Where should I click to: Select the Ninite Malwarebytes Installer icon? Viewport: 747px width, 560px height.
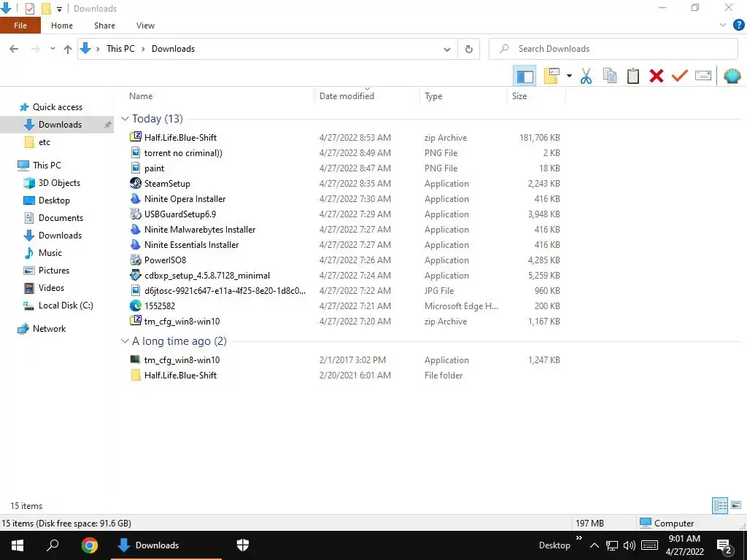(135, 229)
